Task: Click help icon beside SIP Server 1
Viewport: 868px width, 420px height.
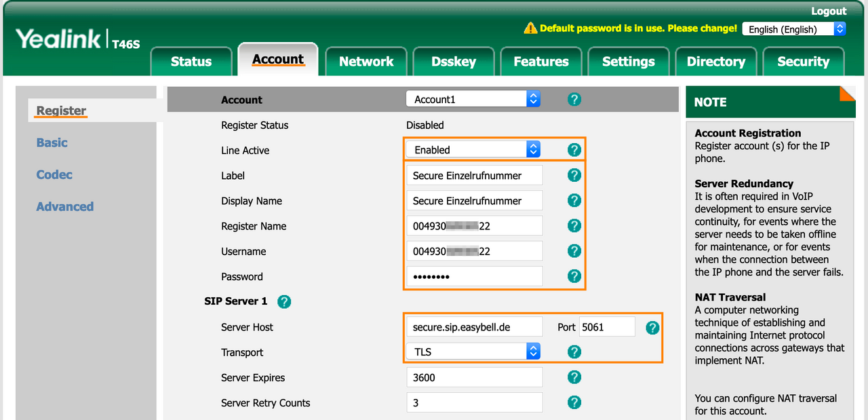Action: pyautogui.click(x=283, y=301)
